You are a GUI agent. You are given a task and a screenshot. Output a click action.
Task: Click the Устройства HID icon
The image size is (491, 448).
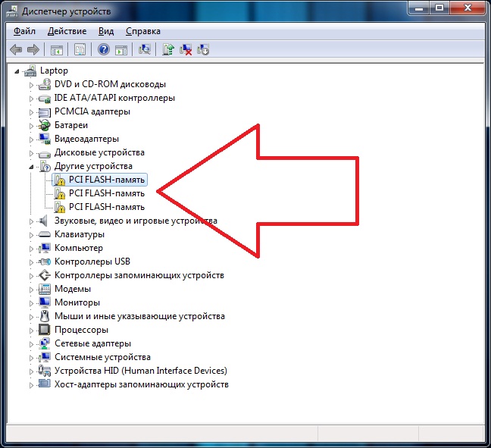[x=45, y=371]
